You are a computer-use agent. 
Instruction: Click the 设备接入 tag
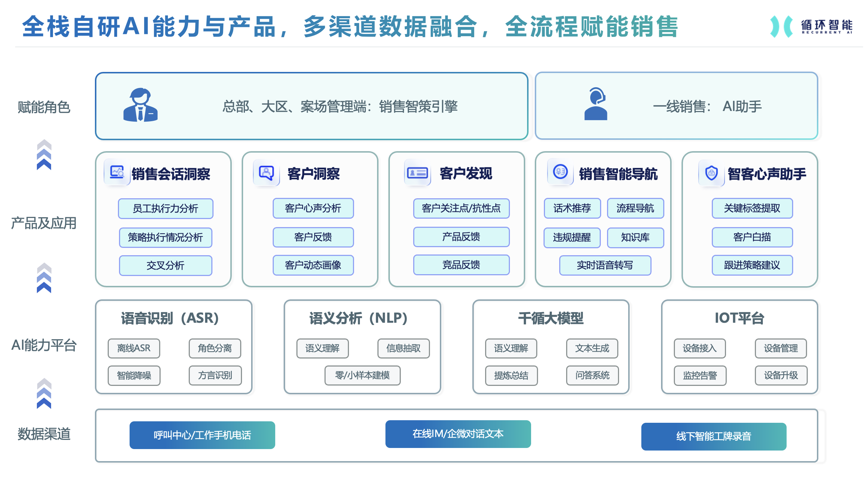point(700,348)
